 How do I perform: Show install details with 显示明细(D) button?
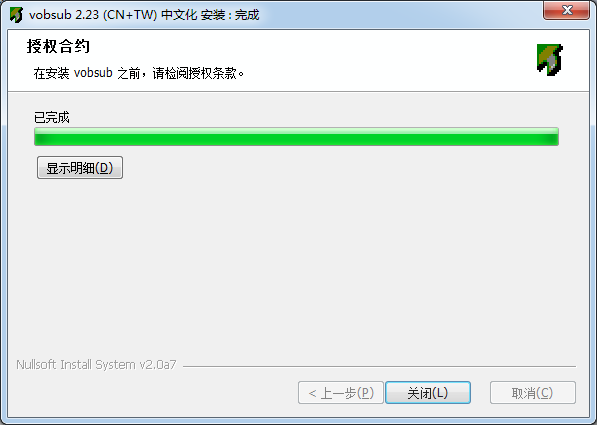tap(80, 168)
